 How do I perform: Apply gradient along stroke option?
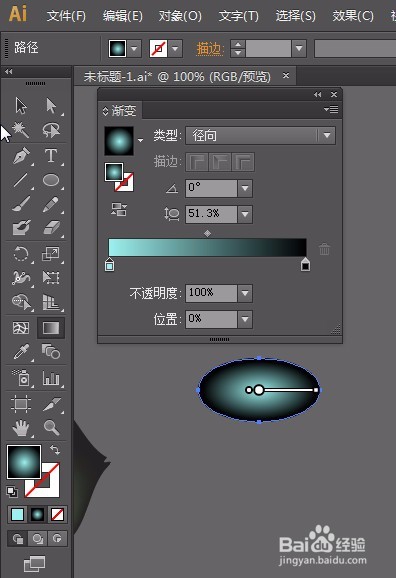click(x=220, y=162)
